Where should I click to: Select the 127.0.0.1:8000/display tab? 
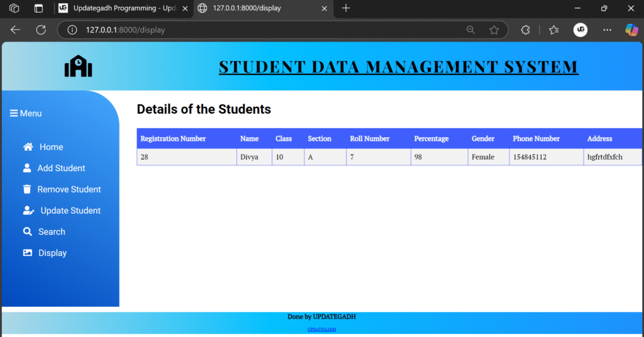(263, 8)
